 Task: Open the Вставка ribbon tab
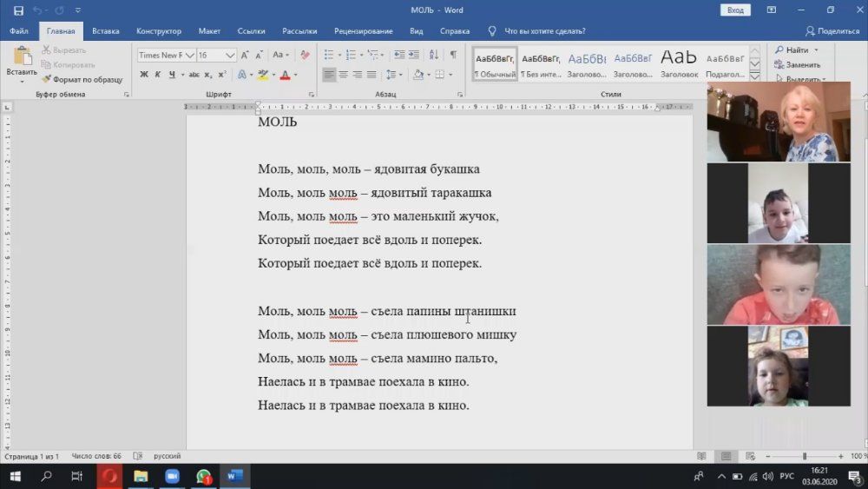point(105,31)
